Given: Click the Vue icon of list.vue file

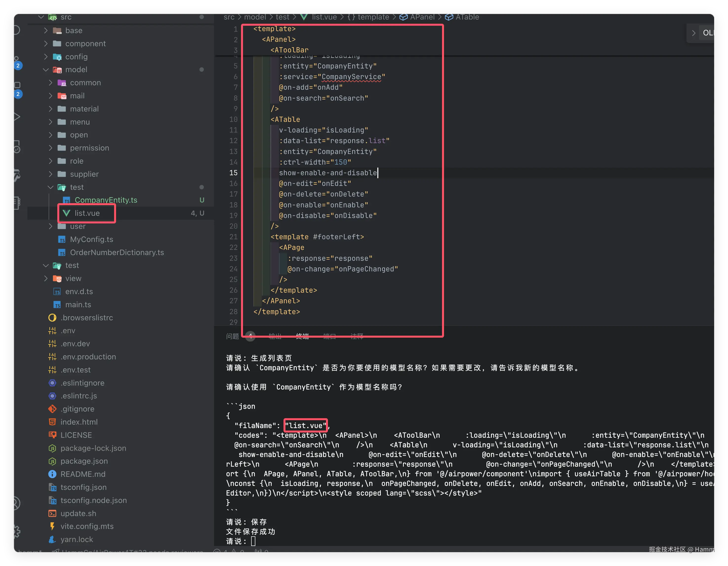Looking at the screenshot, I should tap(67, 213).
